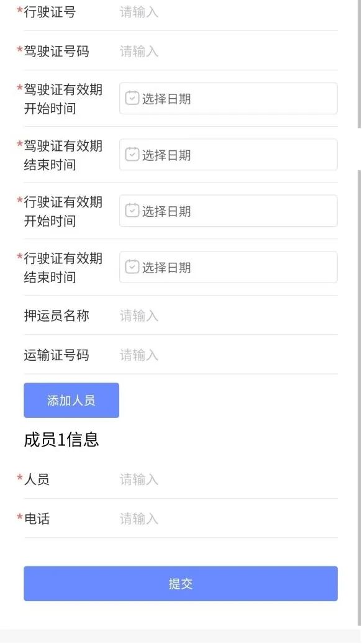Image resolution: width=362 pixels, height=644 pixels.
Task: Focus the 运输证号码 input field
Action: (x=229, y=355)
